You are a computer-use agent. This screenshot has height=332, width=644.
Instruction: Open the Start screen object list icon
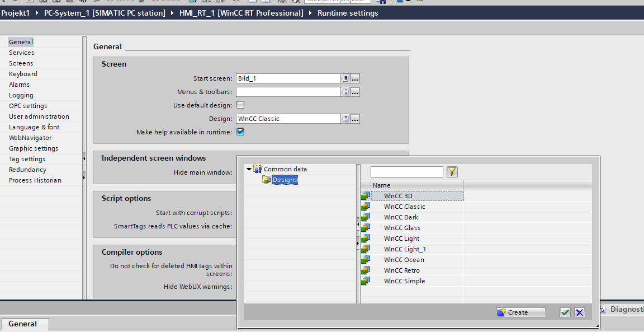[x=345, y=78]
